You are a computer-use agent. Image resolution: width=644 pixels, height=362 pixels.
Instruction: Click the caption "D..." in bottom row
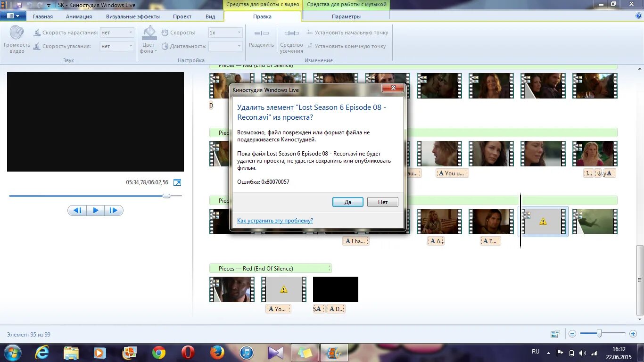337,309
